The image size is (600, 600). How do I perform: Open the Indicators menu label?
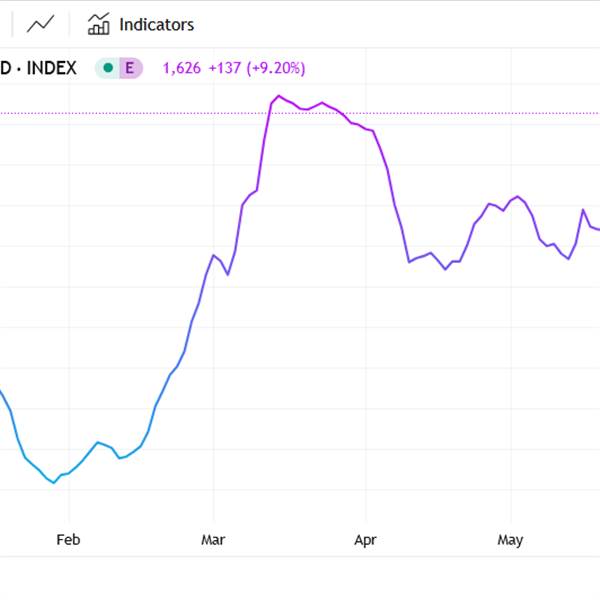pos(157,25)
